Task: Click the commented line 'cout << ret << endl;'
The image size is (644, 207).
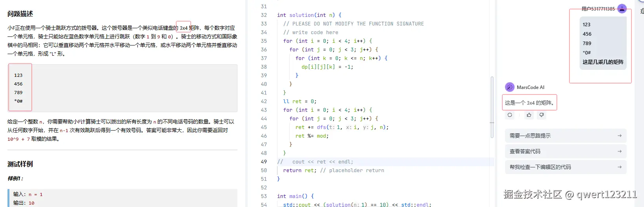Action: coord(315,162)
